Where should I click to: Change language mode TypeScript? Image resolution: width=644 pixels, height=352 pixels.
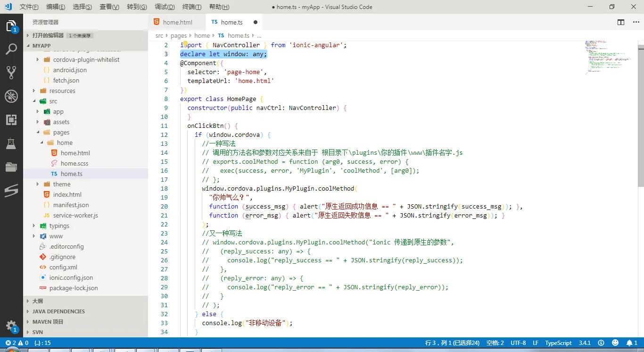(558, 343)
